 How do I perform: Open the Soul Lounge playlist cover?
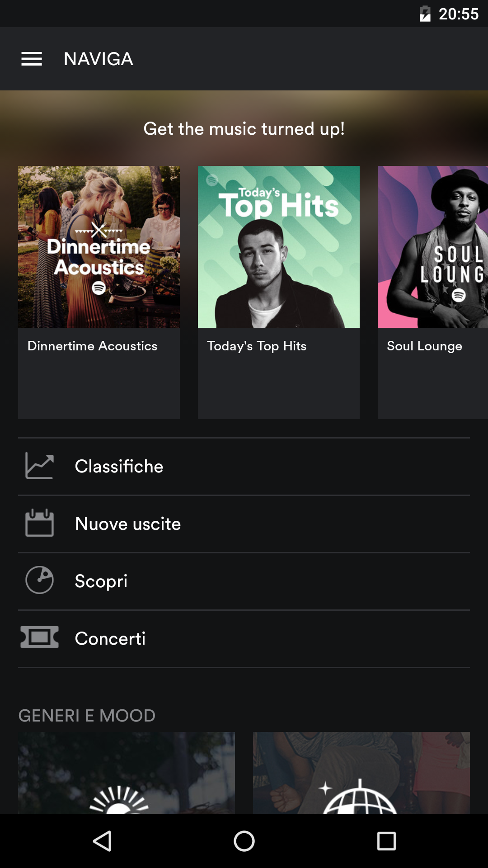coord(432,247)
